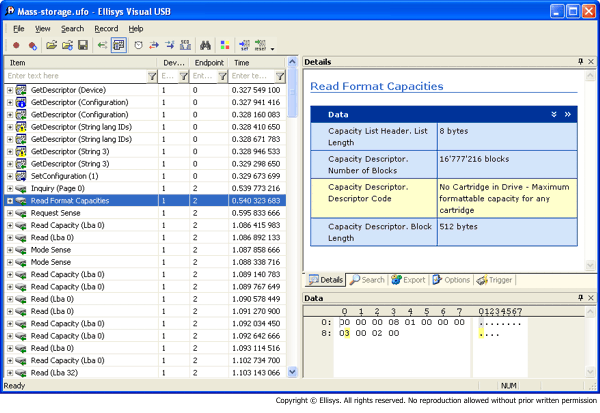600x413 pixels.
Task: Expand the Read Format Capacities row
Action: (x=10, y=201)
